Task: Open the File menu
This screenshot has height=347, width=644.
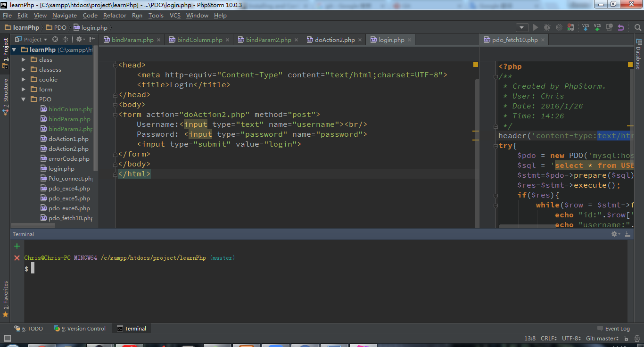Action: (x=7, y=16)
